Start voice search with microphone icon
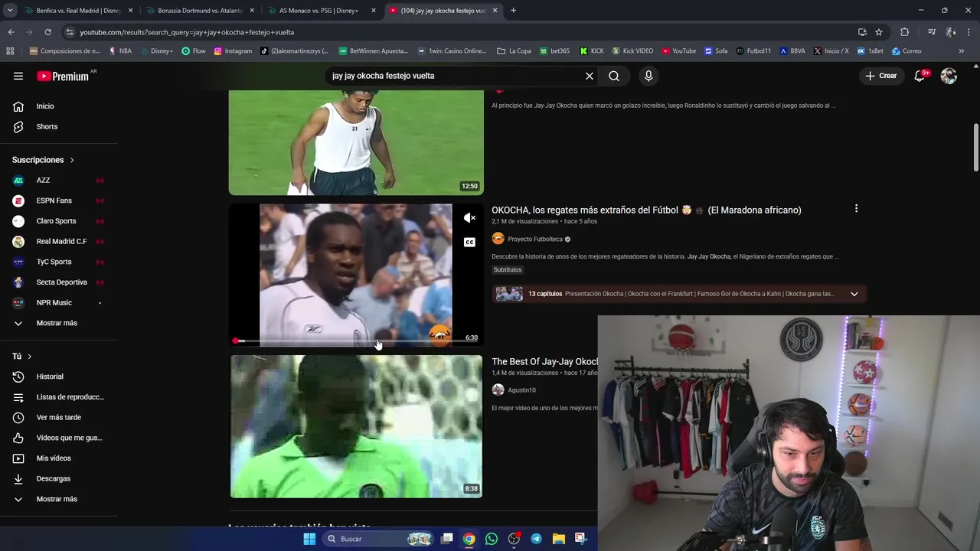This screenshot has height=551, width=980. pos(648,76)
